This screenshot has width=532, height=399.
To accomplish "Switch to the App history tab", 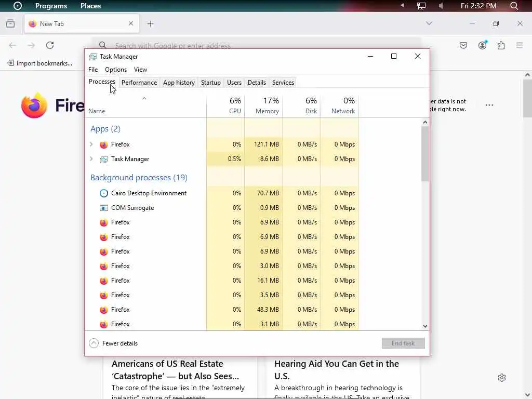I will [x=179, y=83].
